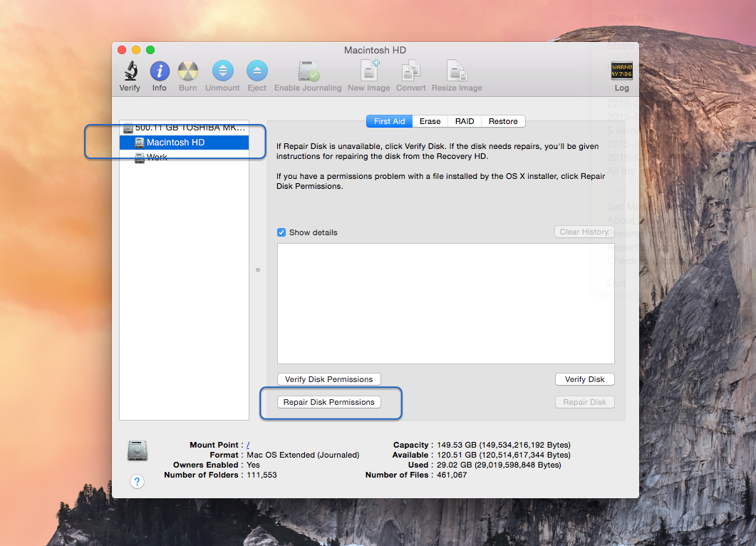756x546 pixels.
Task: Switch to the RAID tab
Action: pos(465,122)
